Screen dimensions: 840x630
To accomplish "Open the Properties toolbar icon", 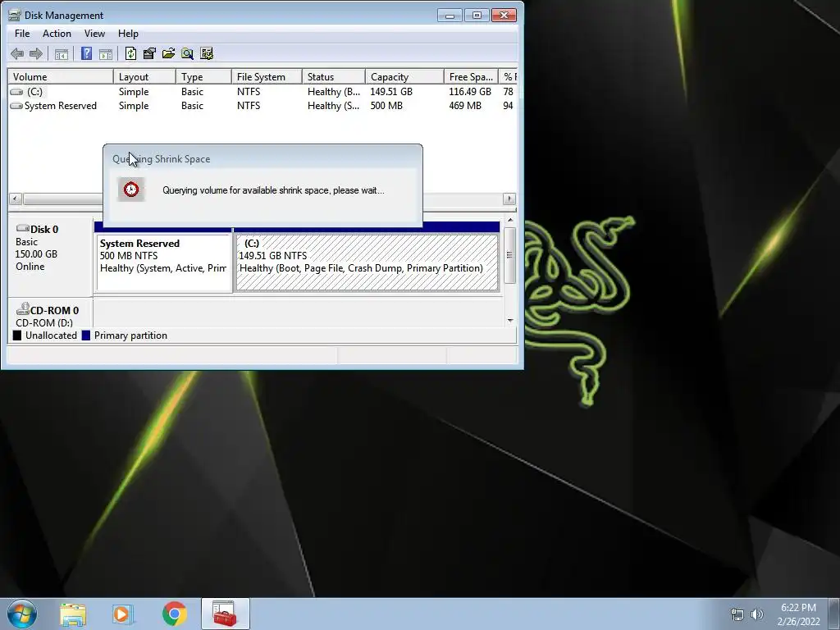I will [149, 53].
